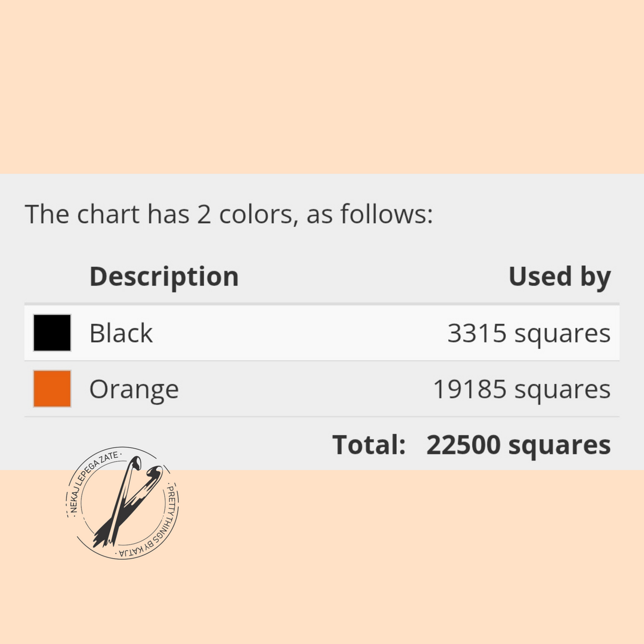Click the word 'squares' in the Orange row
This screenshot has width=644, height=644.
(562, 391)
